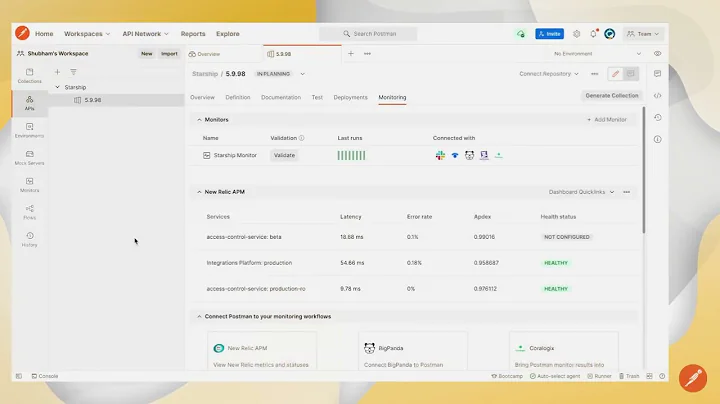This screenshot has height=404, width=720.
Task: Select the 5.9.98 version in sidebar tree
Action: pyautogui.click(x=116, y=100)
